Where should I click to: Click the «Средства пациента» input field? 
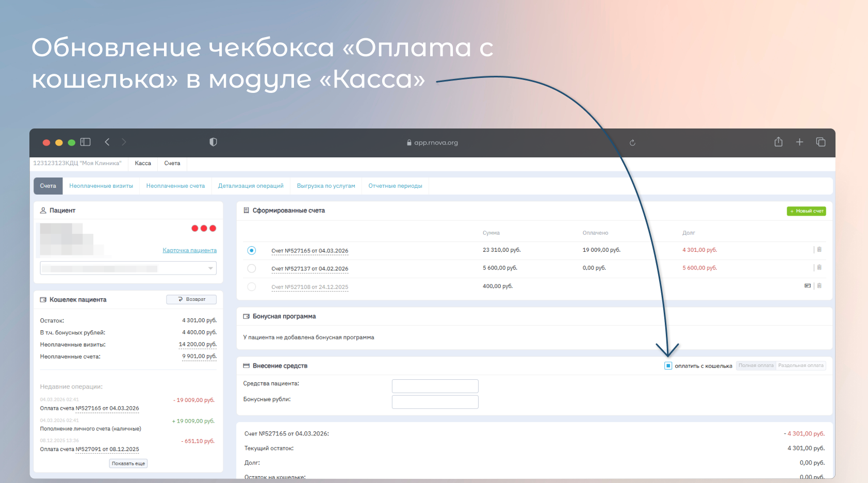pyautogui.click(x=435, y=386)
